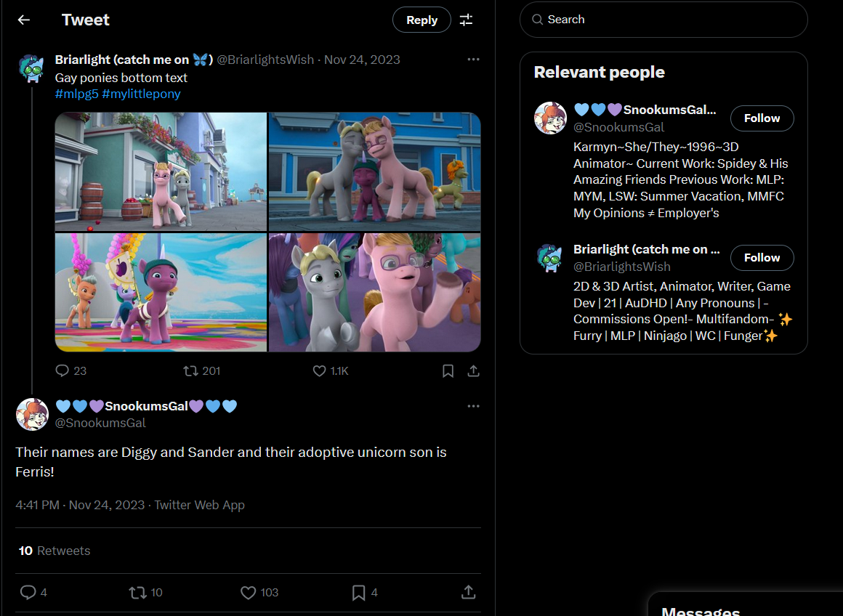This screenshot has height=616, width=843.
Task: Open the #mlpg5 hashtag
Action: [x=77, y=94]
